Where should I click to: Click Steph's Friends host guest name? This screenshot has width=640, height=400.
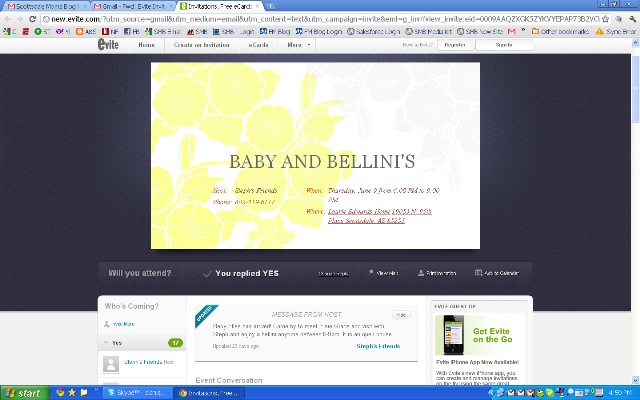pyautogui.click(x=143, y=362)
